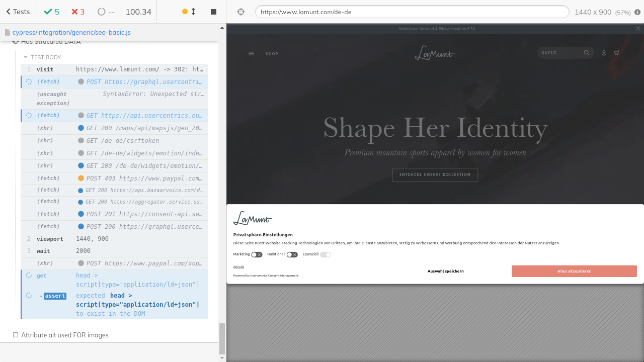Click the Essenziell consent toggle
Screen dimensions: 644x362
click(x=326, y=254)
